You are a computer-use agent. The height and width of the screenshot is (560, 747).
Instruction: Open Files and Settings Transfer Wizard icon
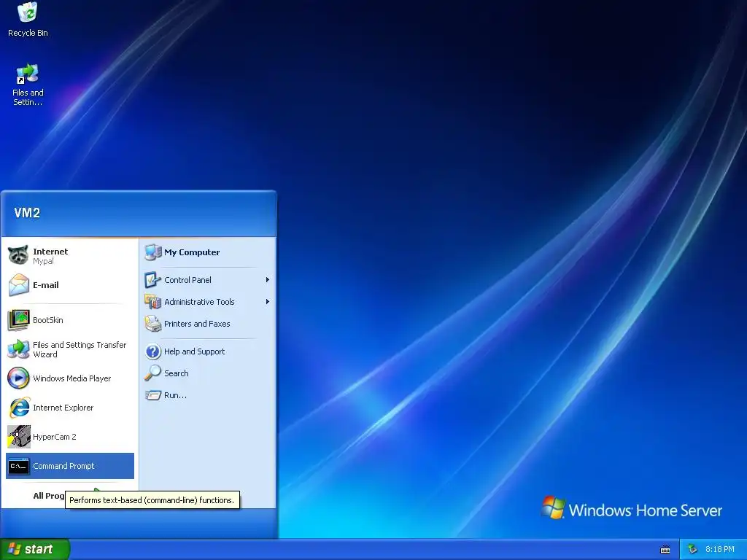coord(18,349)
